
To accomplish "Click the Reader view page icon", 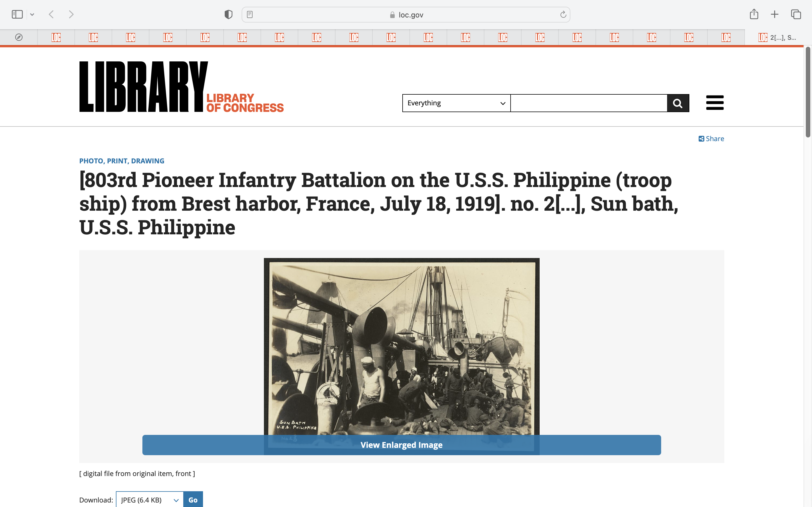I will [x=250, y=14].
